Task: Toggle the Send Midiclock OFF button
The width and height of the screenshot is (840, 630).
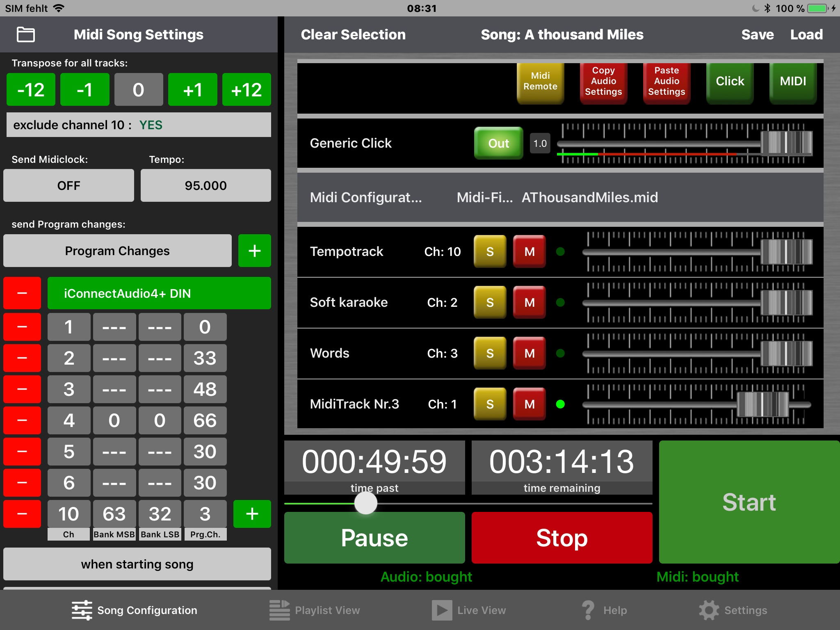Action: point(69,185)
